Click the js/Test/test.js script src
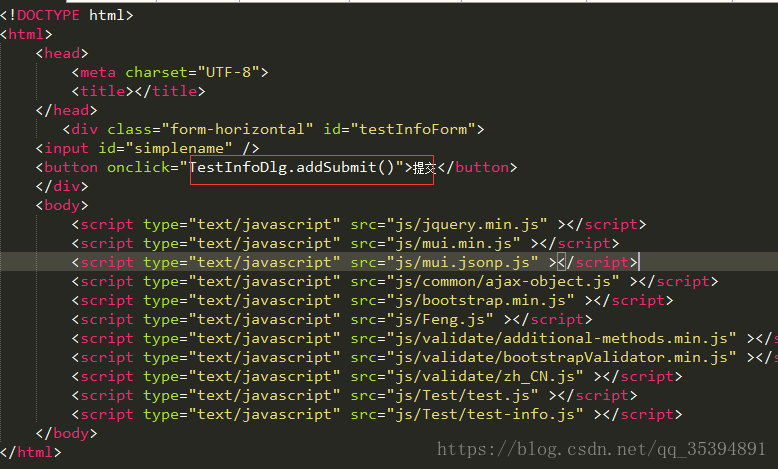This screenshot has width=778, height=469. [462, 396]
